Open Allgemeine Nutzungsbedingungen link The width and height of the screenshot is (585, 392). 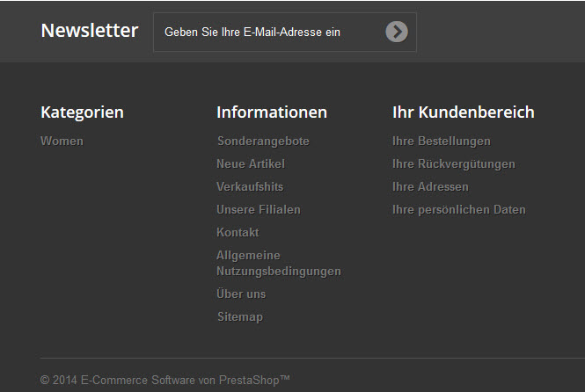[x=278, y=263]
